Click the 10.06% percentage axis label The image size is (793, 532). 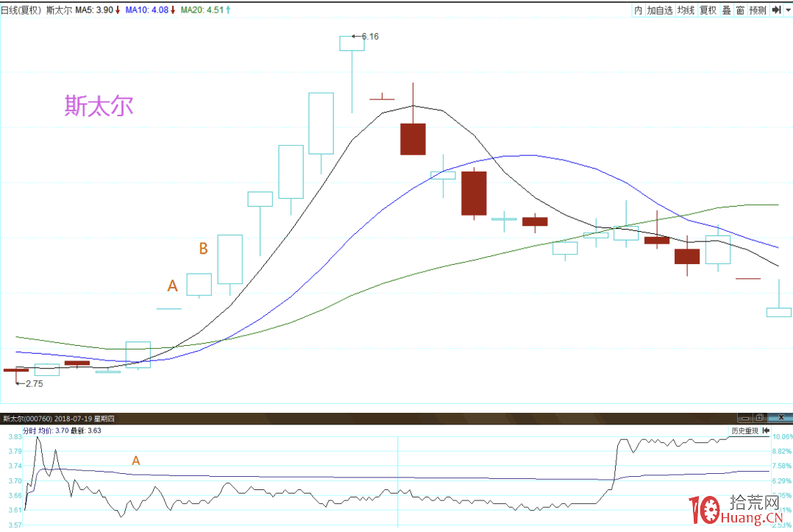coord(783,437)
